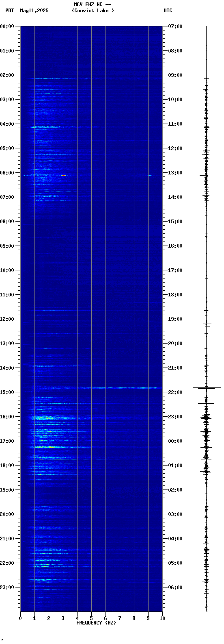Click the 'PDT' timezone label
Screen dimensions: 224x644
(9, 11)
